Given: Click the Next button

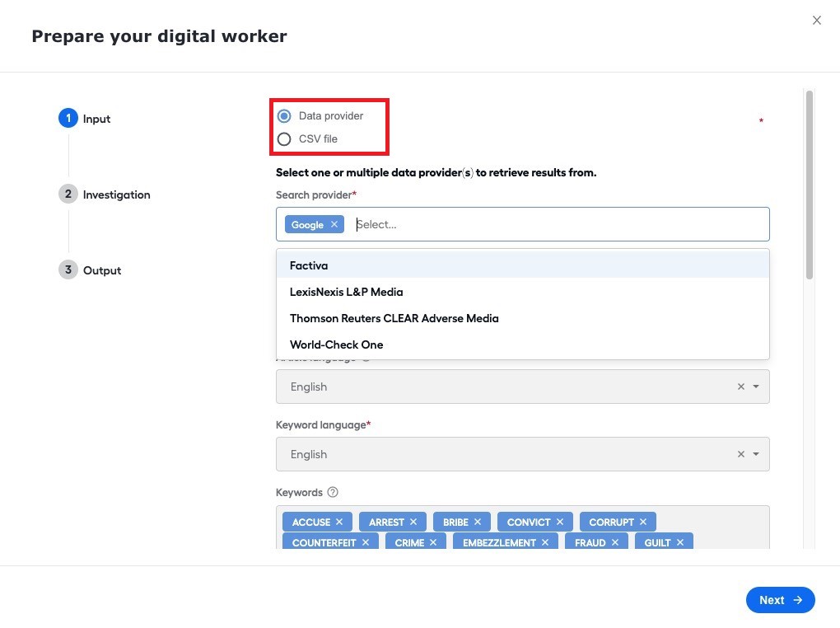Looking at the screenshot, I should tap(780, 600).
